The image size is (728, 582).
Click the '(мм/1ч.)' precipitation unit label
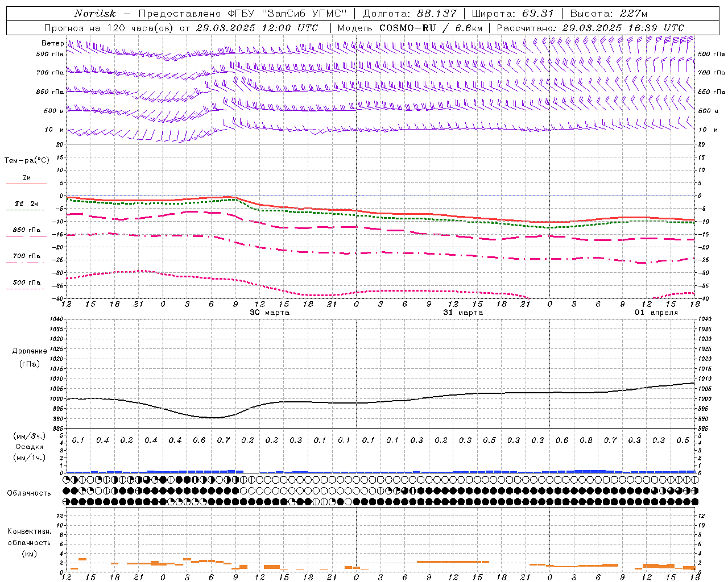click(30, 458)
